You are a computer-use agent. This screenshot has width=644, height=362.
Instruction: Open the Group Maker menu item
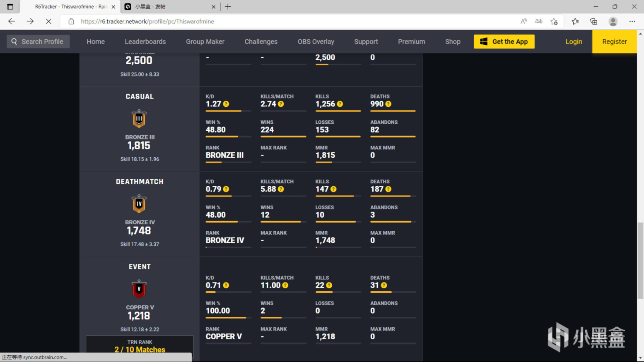pyautogui.click(x=205, y=41)
